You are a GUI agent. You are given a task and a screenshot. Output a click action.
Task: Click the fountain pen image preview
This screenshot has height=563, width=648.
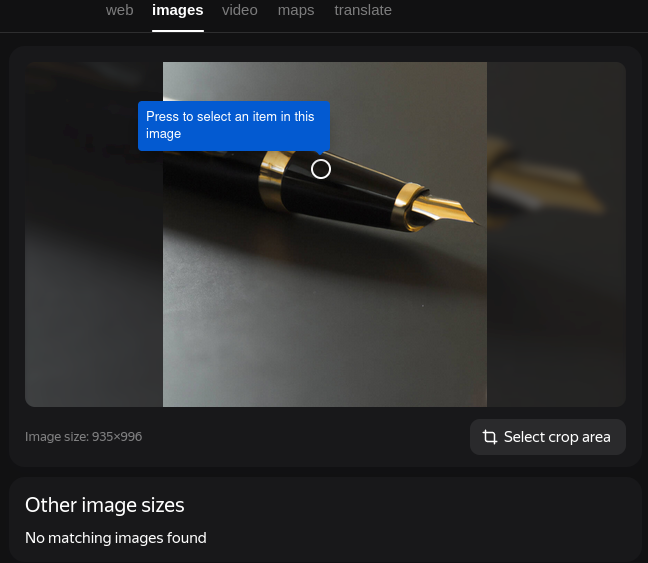(325, 234)
